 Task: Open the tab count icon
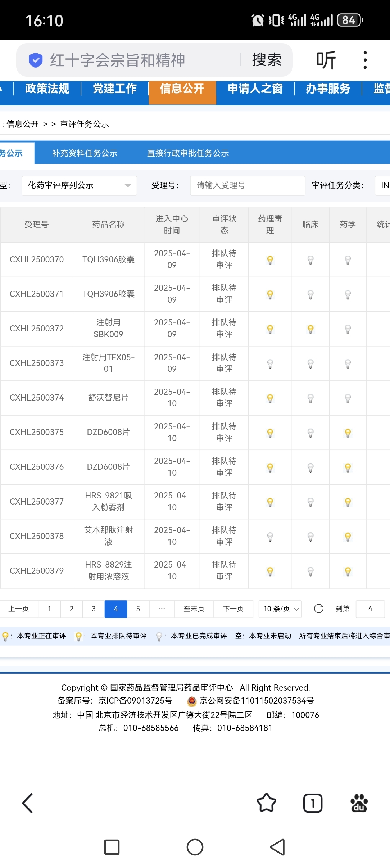313,803
